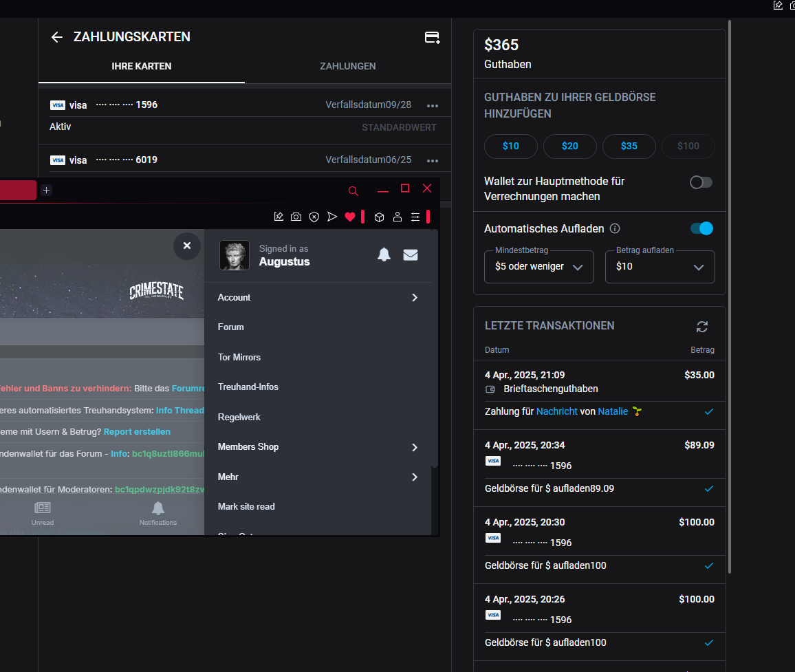This screenshot has width=795, height=672.
Task: Open Mindestbetrag dropdown
Action: point(539,267)
